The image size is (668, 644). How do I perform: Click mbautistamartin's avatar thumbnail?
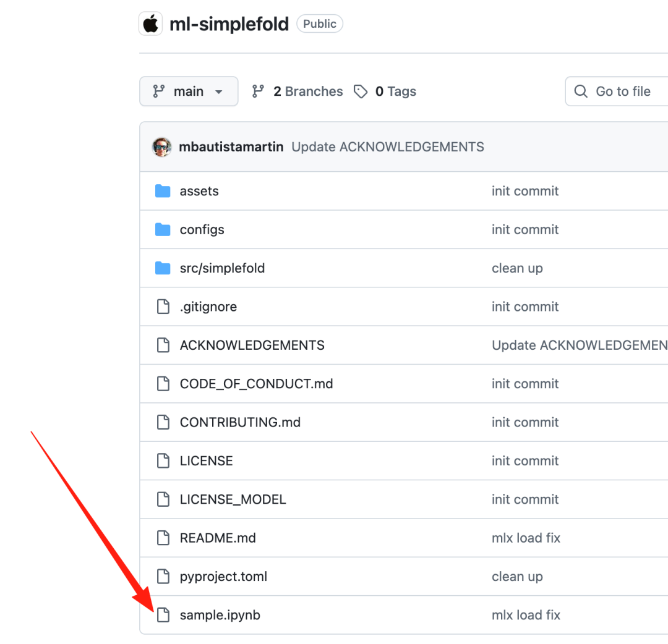tap(162, 147)
